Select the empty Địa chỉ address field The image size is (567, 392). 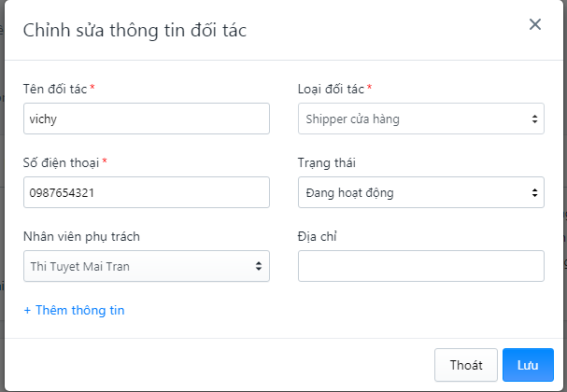(421, 266)
